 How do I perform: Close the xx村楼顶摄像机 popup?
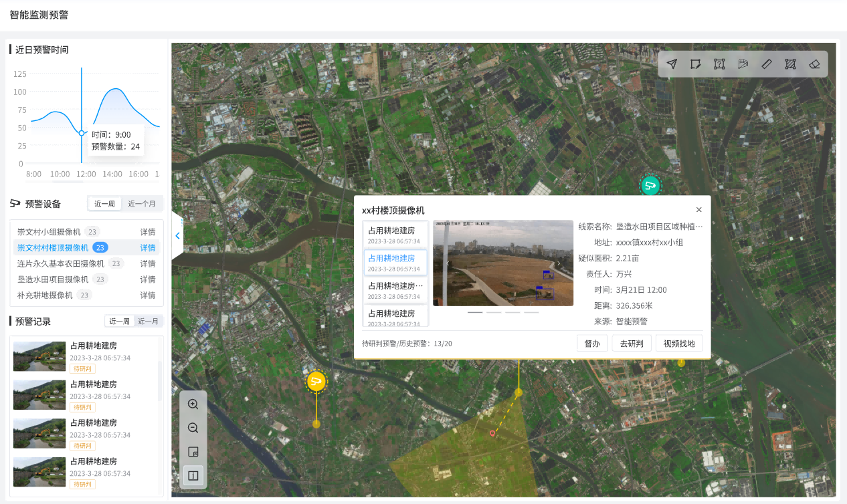point(699,210)
